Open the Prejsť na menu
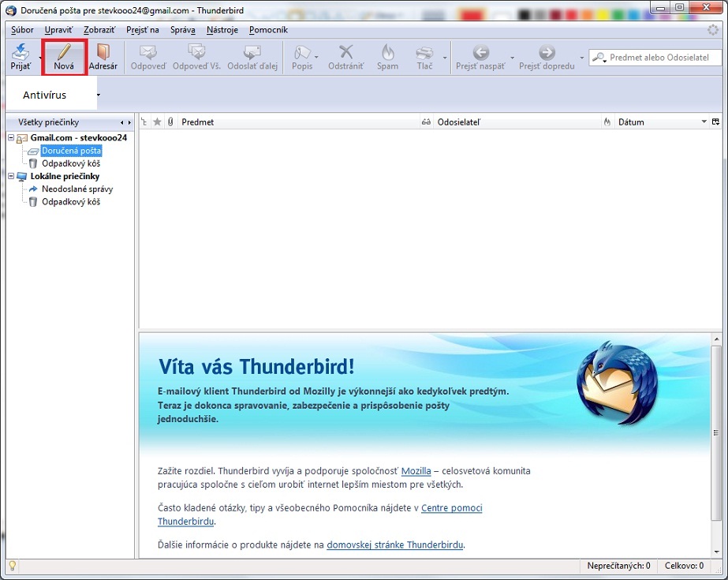The height and width of the screenshot is (580, 728). (143, 30)
